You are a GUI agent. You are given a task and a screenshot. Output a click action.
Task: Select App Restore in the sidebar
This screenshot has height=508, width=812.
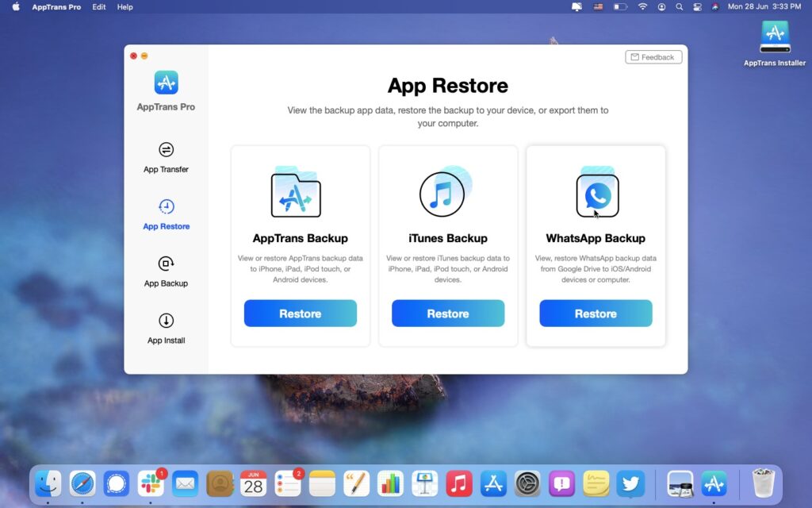166,215
